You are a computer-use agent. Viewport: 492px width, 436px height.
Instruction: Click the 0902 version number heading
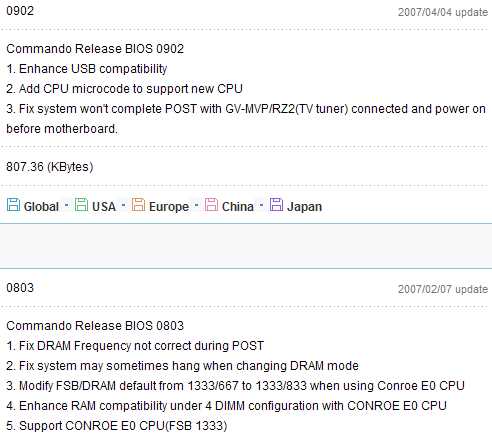pos(20,11)
